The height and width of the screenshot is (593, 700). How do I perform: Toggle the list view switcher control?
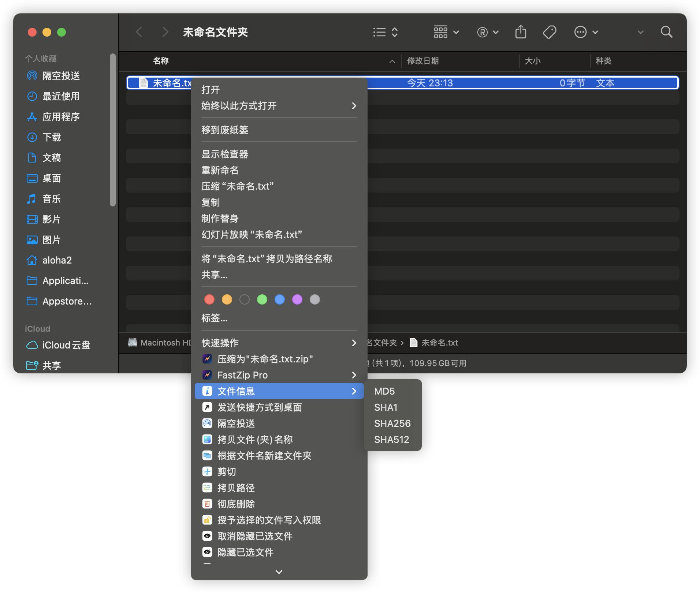[x=385, y=32]
